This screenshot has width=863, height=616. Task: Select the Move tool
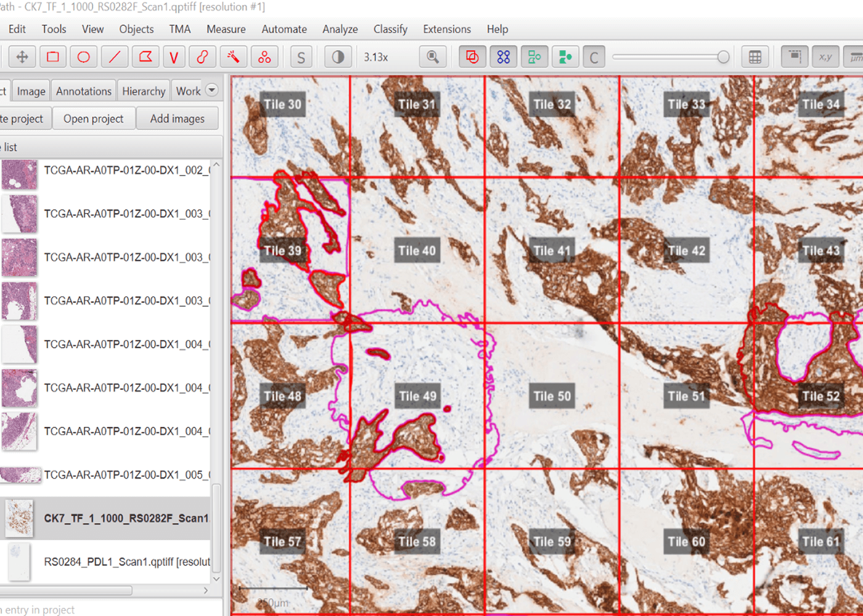tap(22, 57)
